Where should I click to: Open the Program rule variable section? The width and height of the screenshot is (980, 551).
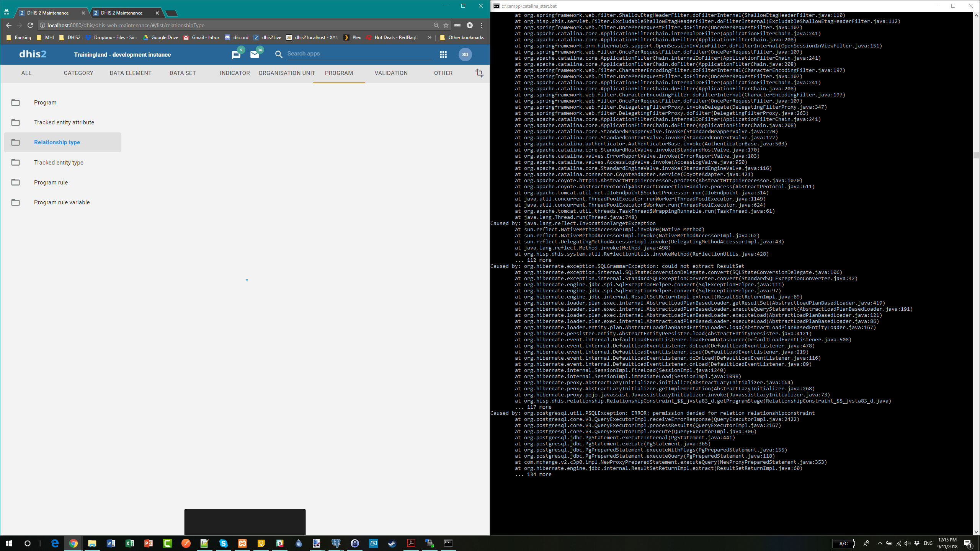[62, 202]
